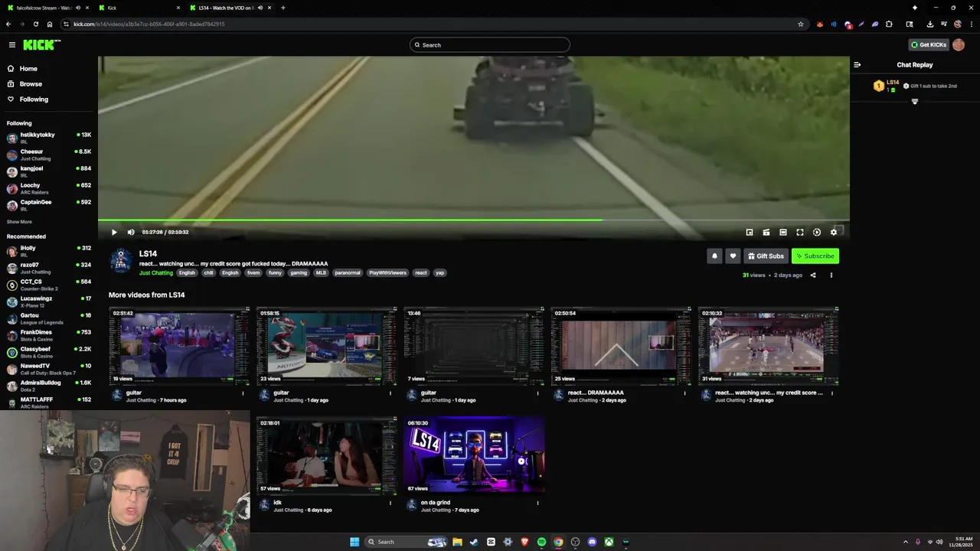Select the PlayWithViewers tag
The width and height of the screenshot is (980, 551).
387,272
